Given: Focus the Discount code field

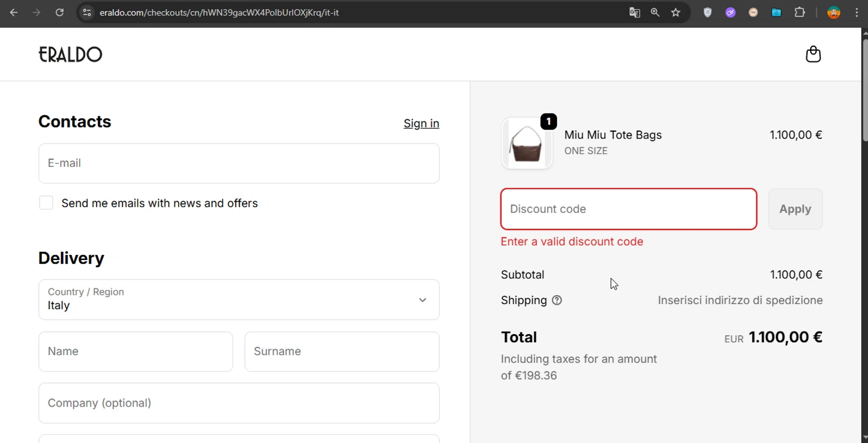Looking at the screenshot, I should tap(629, 209).
